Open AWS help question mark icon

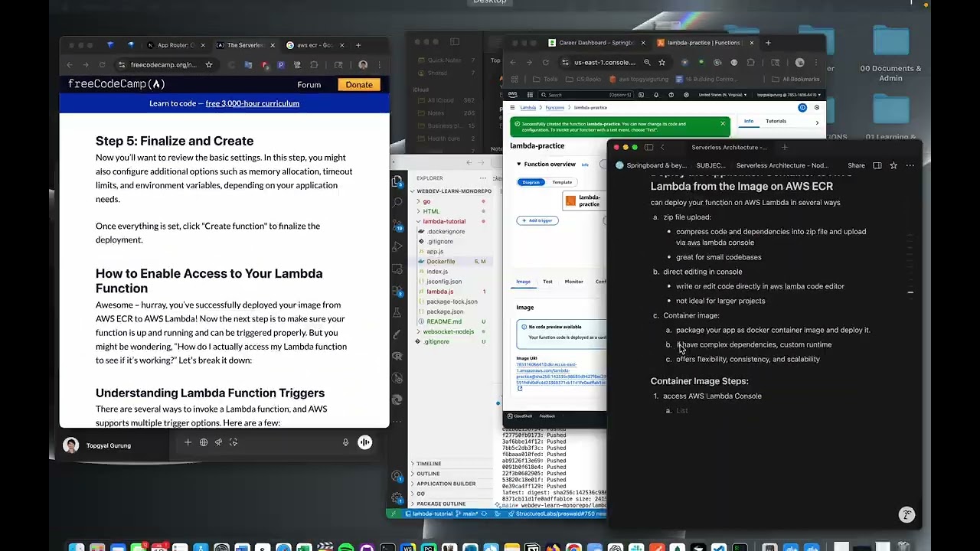(671, 95)
